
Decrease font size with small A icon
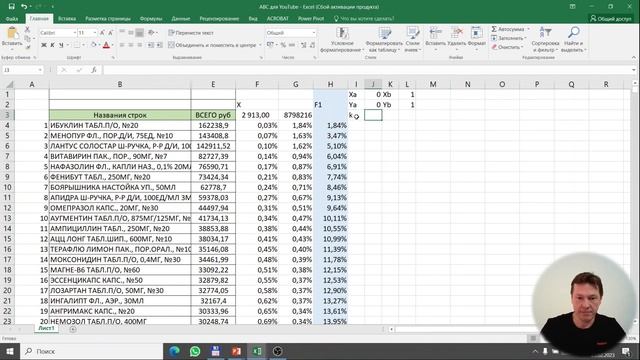point(110,33)
